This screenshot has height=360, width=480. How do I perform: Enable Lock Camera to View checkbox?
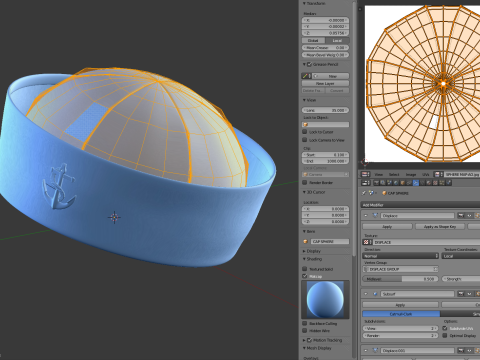click(305, 140)
